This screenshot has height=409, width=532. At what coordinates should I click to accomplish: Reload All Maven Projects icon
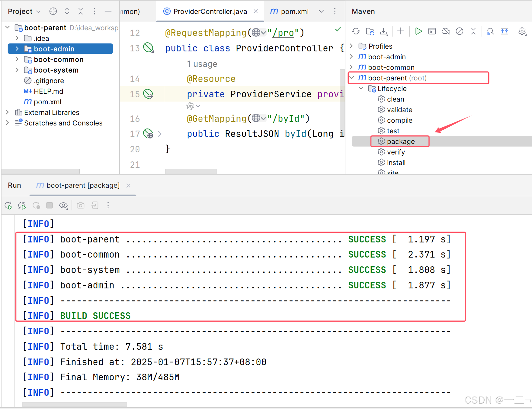pos(356,31)
